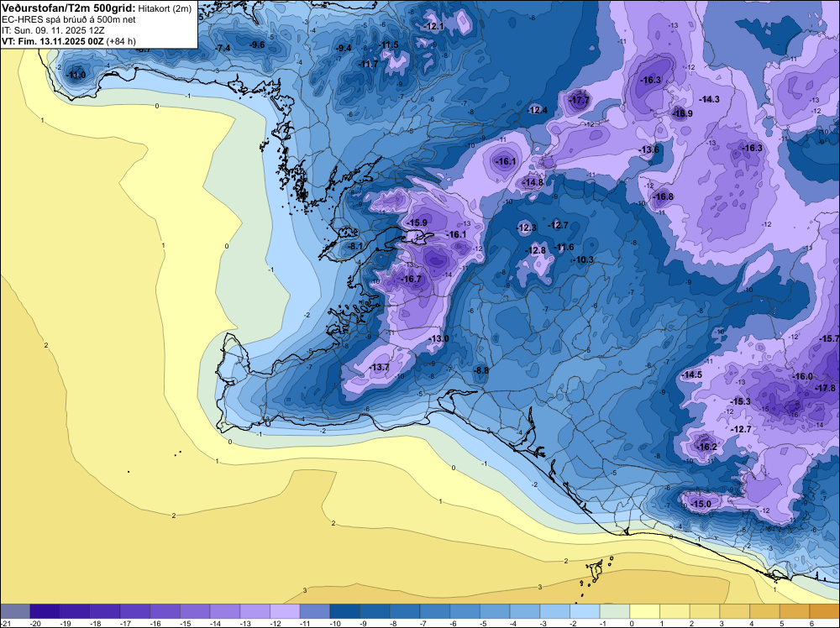Click the -8.1 temperature label

tap(354, 246)
